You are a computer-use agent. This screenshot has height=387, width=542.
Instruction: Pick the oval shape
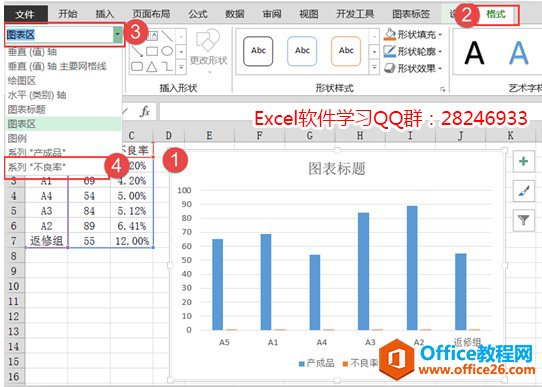pos(167,51)
